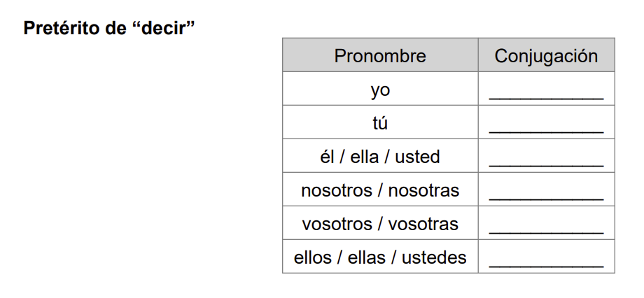Select the Conjugación column header
This screenshot has width=644, height=298.
pyautogui.click(x=546, y=56)
